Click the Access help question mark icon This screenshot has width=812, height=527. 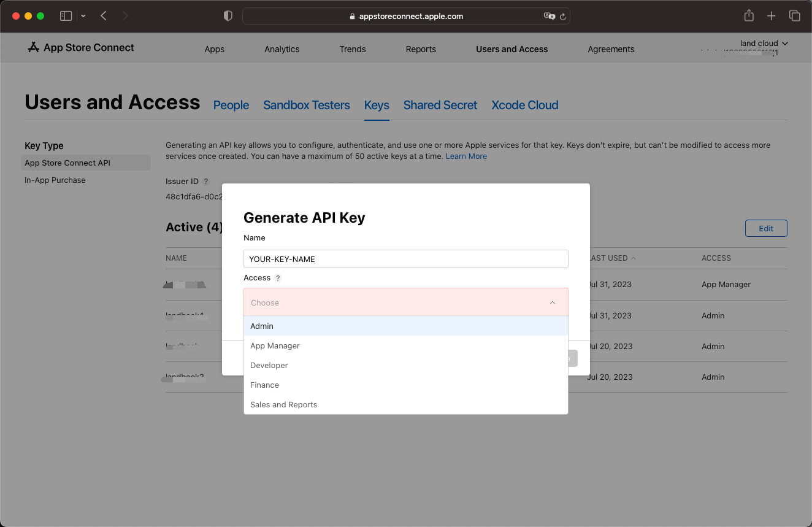277,278
